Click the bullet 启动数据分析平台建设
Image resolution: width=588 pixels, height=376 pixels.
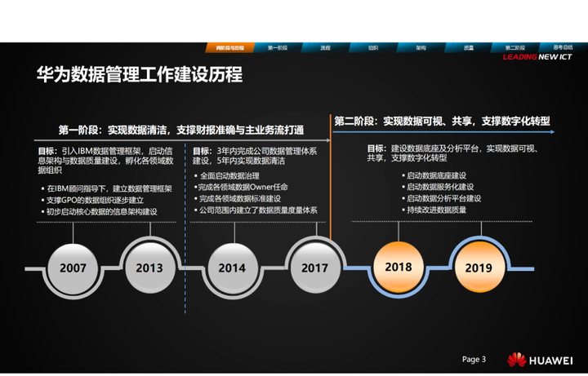(442, 198)
